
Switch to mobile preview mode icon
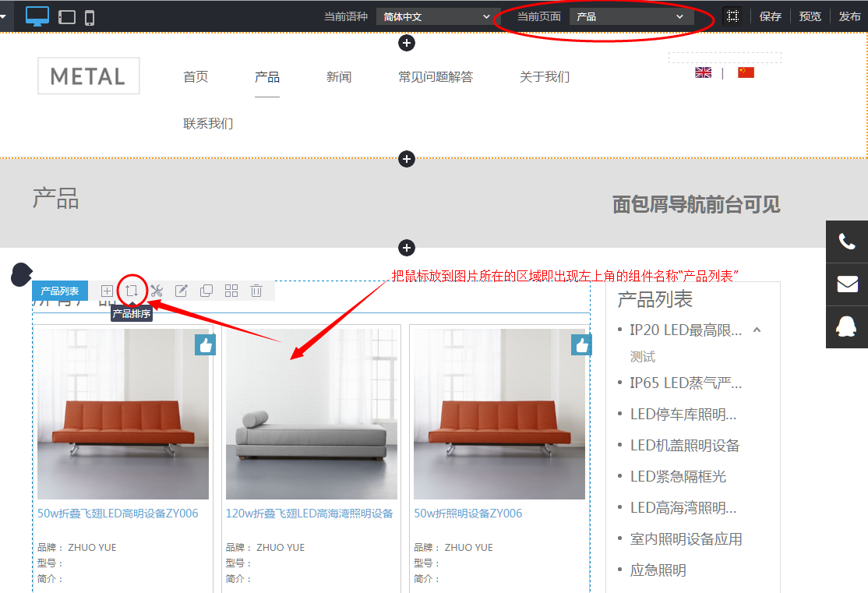tap(88, 16)
